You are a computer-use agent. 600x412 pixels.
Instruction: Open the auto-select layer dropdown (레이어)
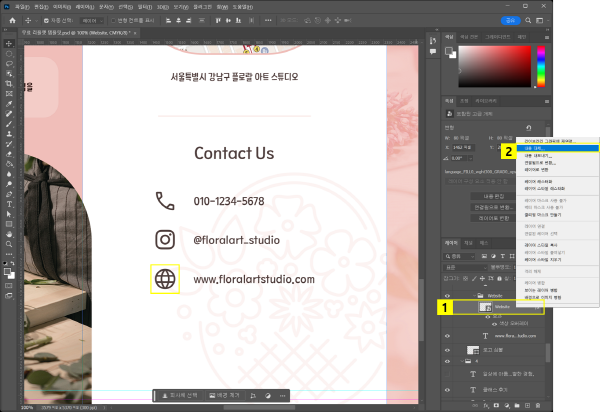pos(92,20)
